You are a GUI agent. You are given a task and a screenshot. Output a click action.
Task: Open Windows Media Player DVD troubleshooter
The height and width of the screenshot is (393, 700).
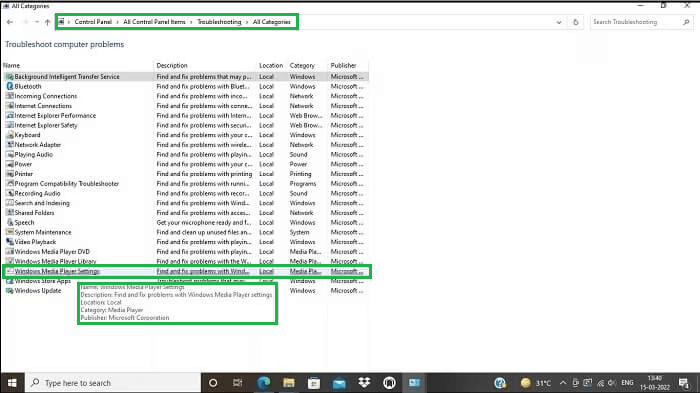pos(52,252)
